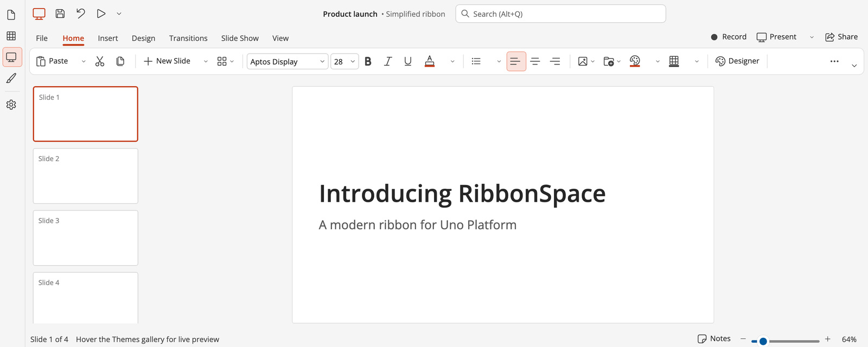
Task: Expand New Slide layout dropdown arrow
Action: (206, 62)
